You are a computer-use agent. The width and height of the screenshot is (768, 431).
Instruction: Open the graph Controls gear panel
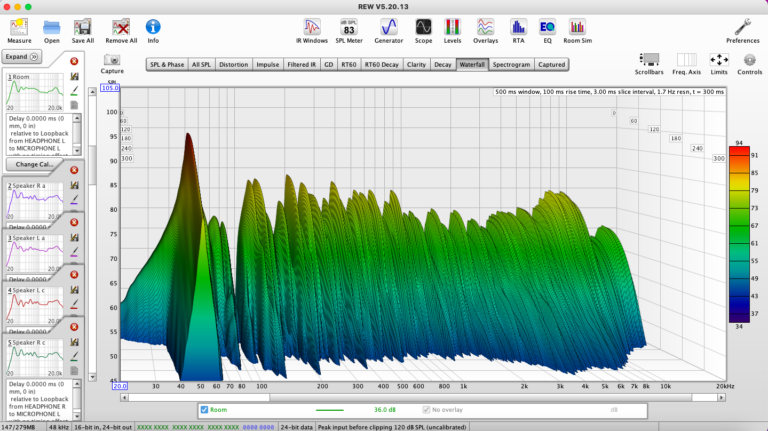click(x=749, y=60)
